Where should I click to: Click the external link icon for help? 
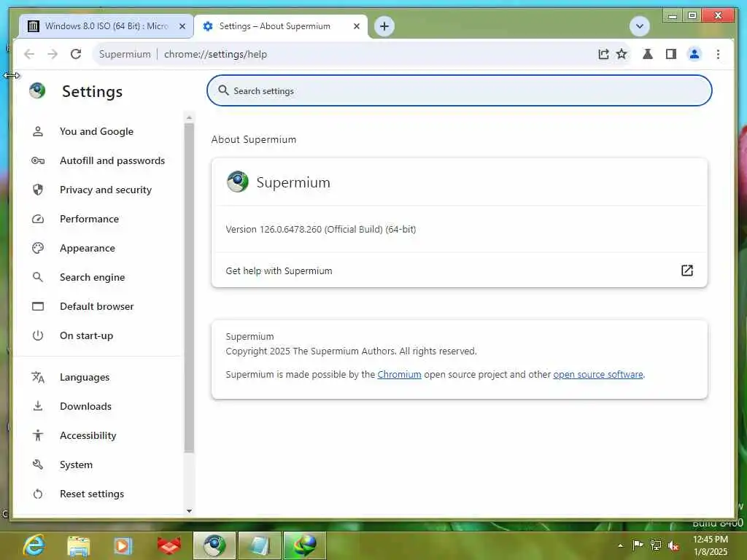click(x=687, y=271)
